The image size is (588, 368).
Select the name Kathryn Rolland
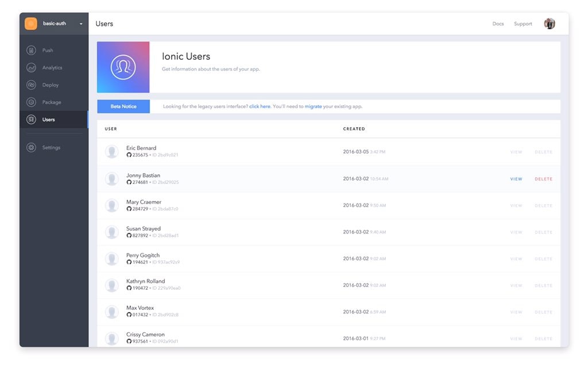(145, 281)
